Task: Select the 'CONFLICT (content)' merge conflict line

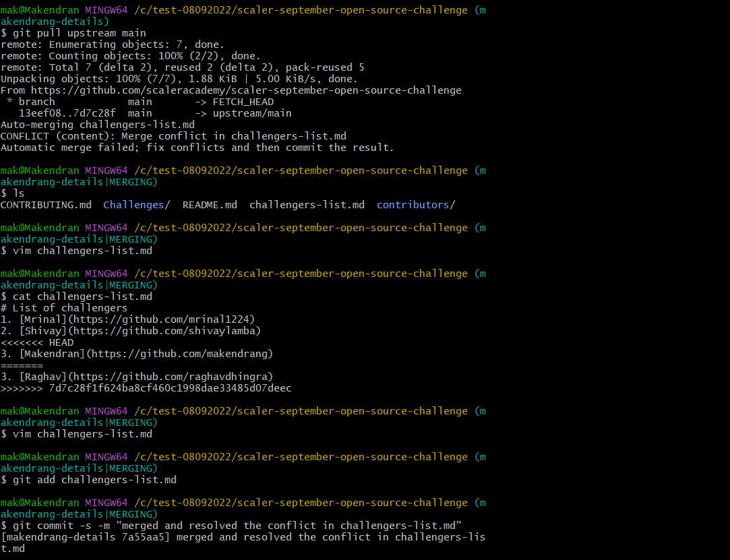Action: pyautogui.click(x=173, y=136)
